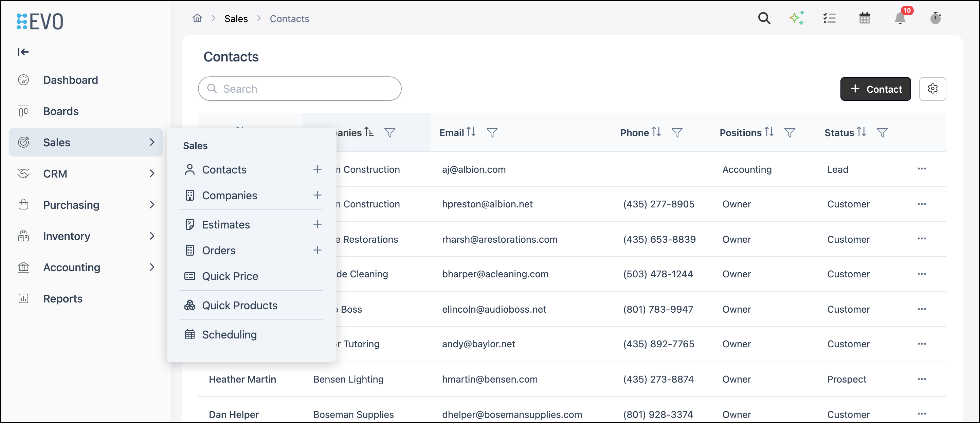
Task: Add new company via plus icon
Action: coord(317,195)
